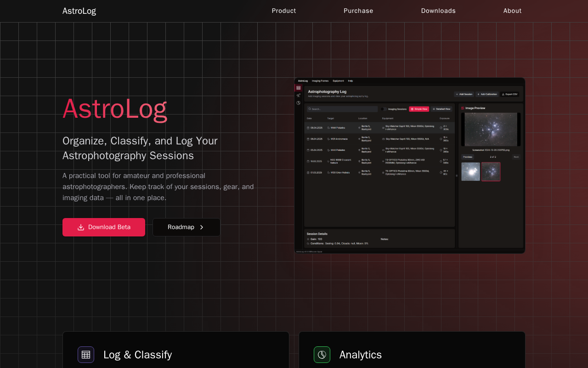The image size is (588, 368).
Task: Click the "Organize, Classify, and Log Your" subheading
Action: coord(140,141)
